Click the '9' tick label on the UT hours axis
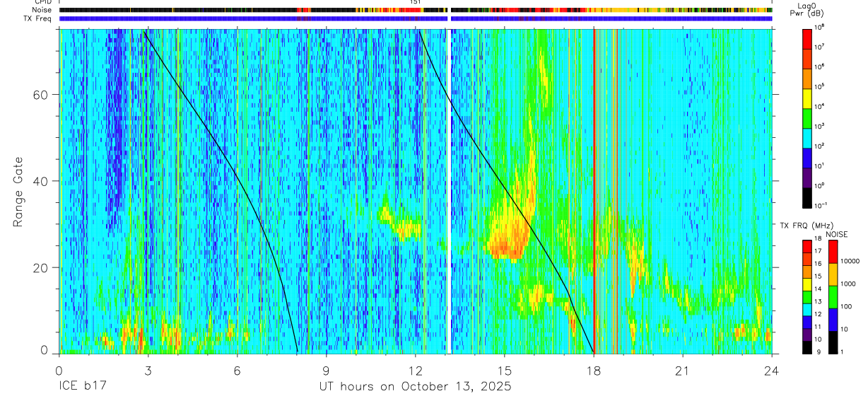 pyautogui.click(x=326, y=371)
